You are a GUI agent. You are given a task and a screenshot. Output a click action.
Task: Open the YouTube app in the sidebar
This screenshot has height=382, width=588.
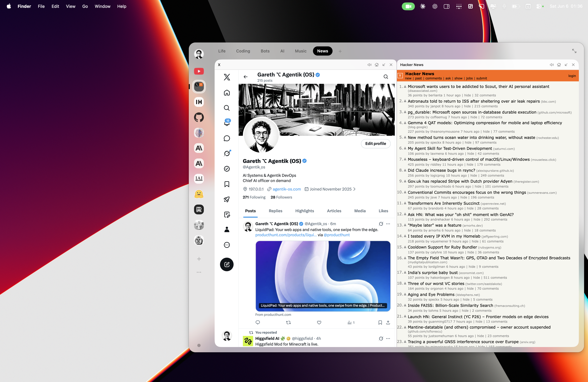click(199, 71)
